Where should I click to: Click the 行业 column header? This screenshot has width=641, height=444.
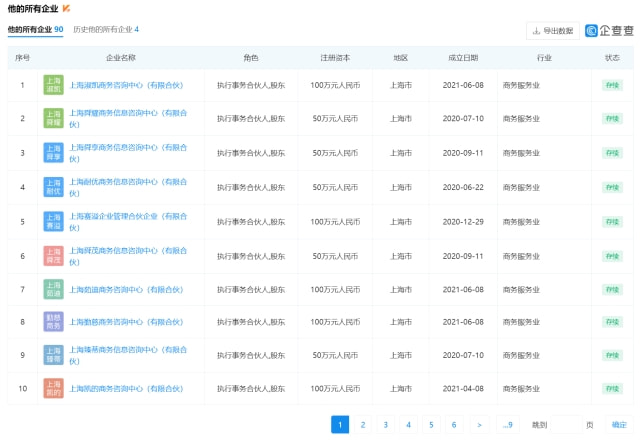(544, 58)
